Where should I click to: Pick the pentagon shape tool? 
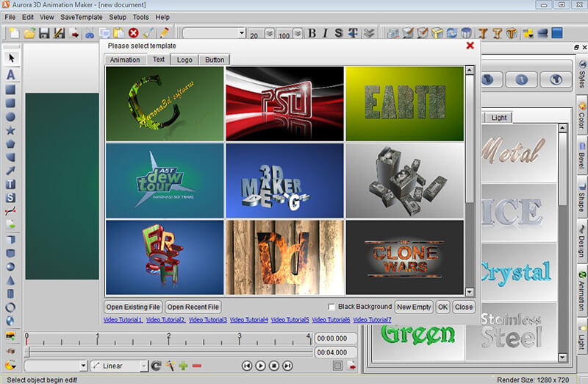pos(10,143)
